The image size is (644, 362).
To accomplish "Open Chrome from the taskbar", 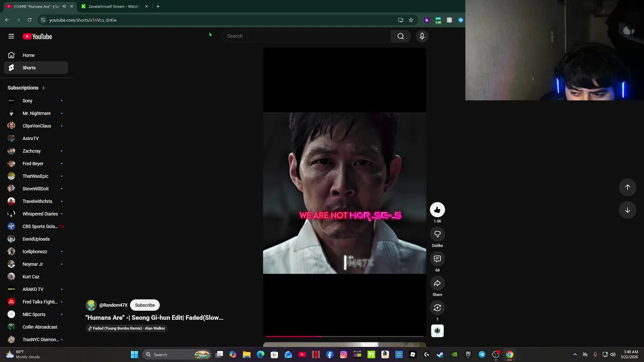I will pos(510,354).
